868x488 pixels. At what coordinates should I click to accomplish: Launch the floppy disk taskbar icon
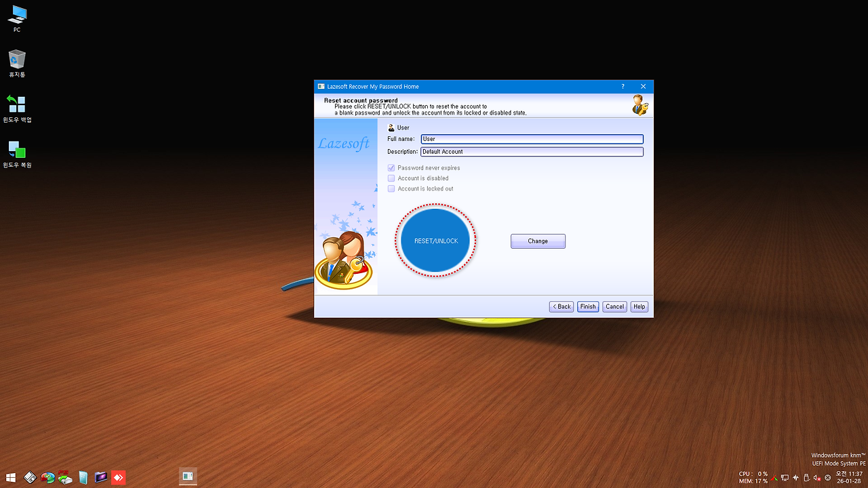(x=30, y=477)
